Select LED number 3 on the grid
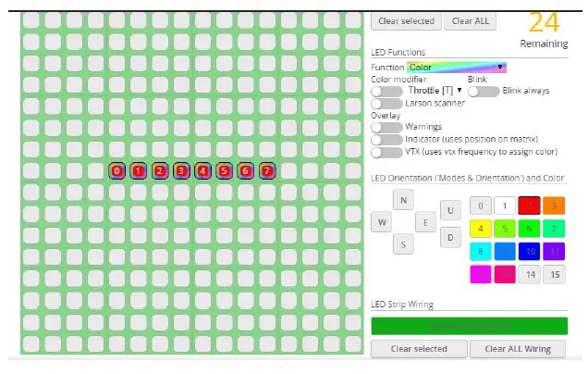This screenshot has height=374, width=588. (x=181, y=171)
